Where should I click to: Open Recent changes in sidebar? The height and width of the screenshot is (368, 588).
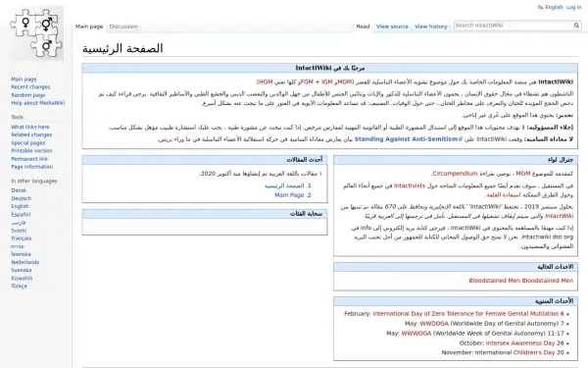30,87
